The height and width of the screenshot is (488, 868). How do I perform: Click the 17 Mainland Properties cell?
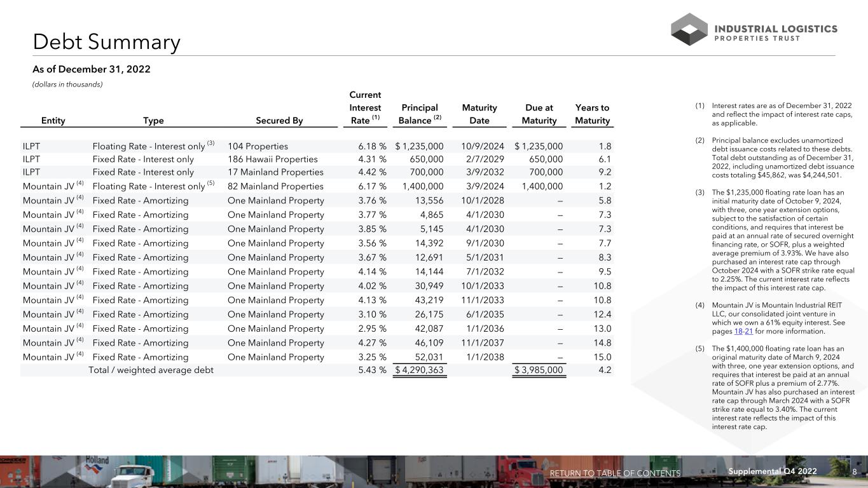tap(275, 172)
